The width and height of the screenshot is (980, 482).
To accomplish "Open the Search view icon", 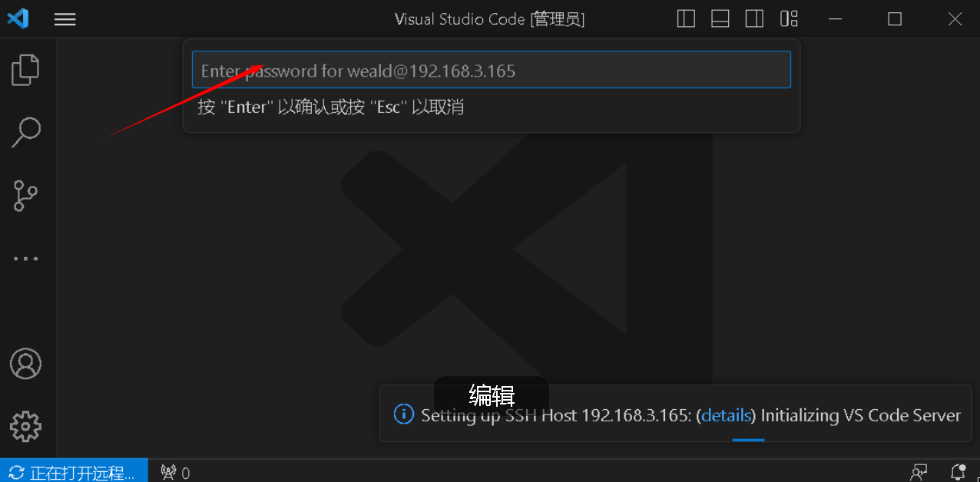I will 25,132.
